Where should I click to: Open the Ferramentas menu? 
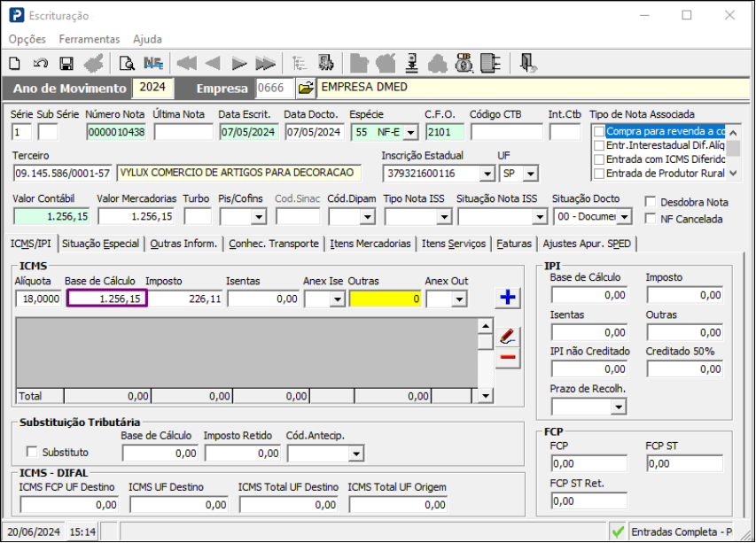pyautogui.click(x=89, y=39)
